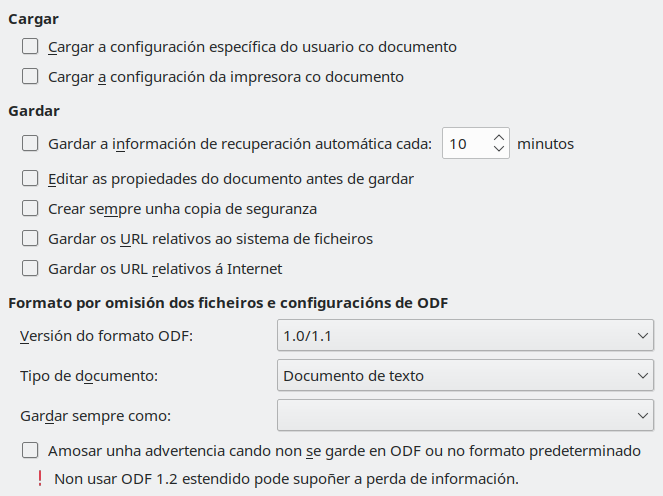Toggle URLs relative to file system checkbox
This screenshot has height=496, width=663.
click(x=30, y=239)
